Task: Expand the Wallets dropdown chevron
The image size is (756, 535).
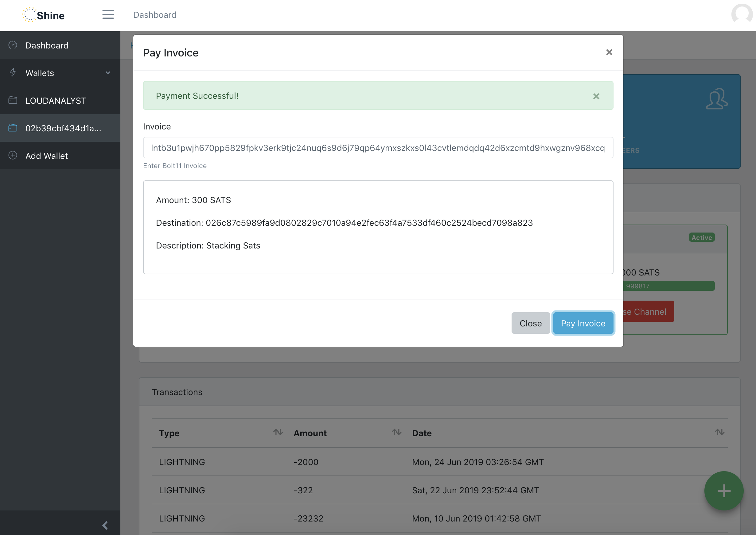Action: tap(108, 73)
